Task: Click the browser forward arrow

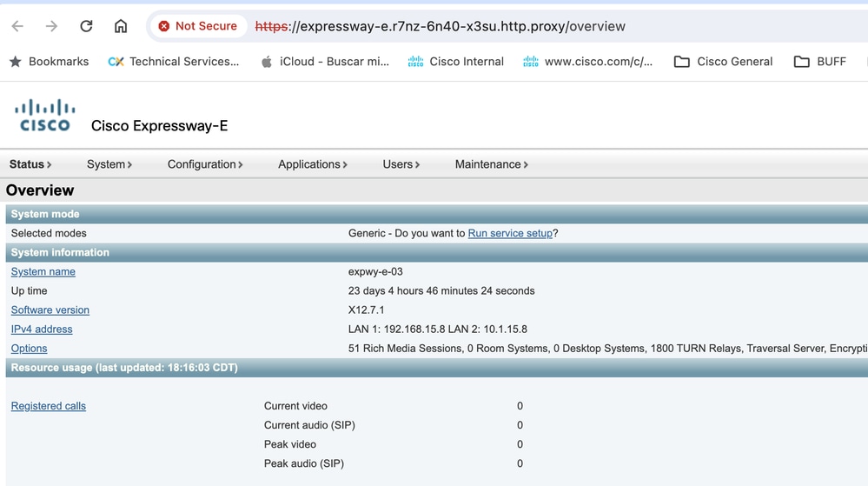Action: coord(51,26)
